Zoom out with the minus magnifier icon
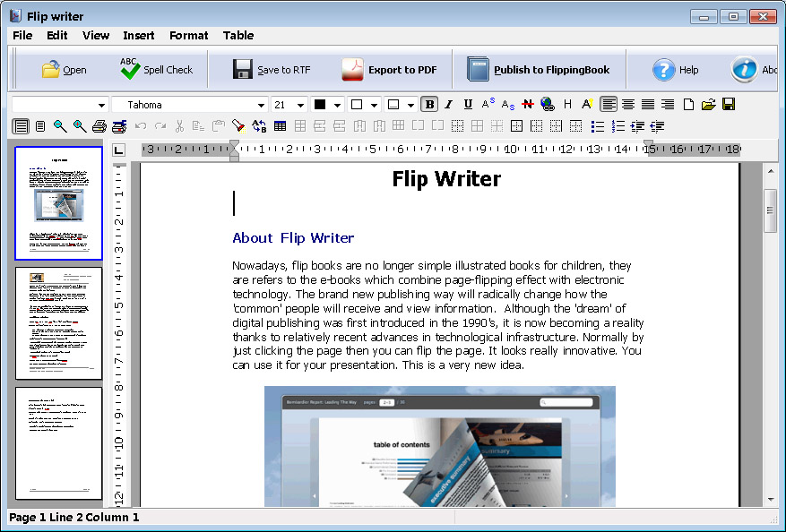 tap(60, 126)
